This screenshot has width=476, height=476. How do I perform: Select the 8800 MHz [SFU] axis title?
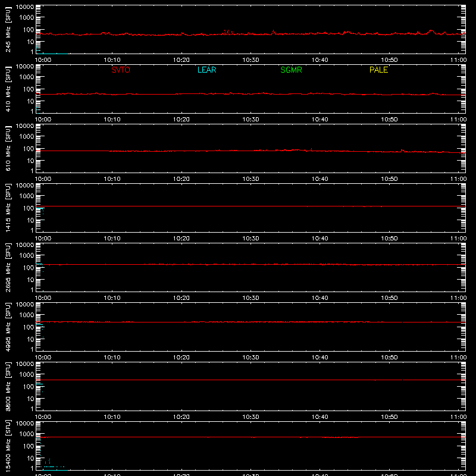[8, 386]
